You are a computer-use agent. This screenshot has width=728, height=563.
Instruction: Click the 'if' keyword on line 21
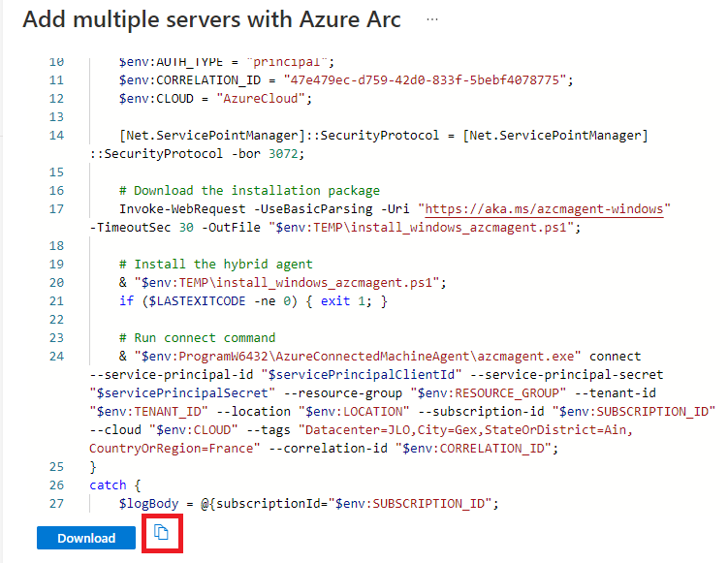126,300
